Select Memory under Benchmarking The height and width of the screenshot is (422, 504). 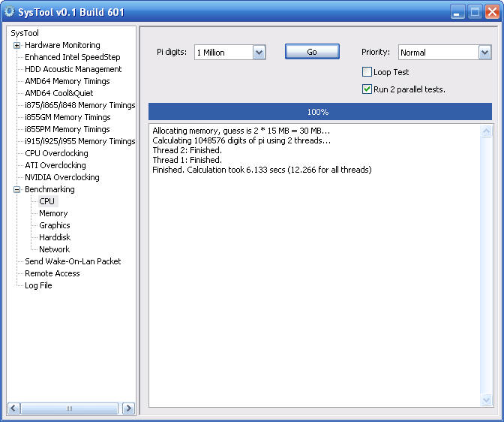(53, 213)
